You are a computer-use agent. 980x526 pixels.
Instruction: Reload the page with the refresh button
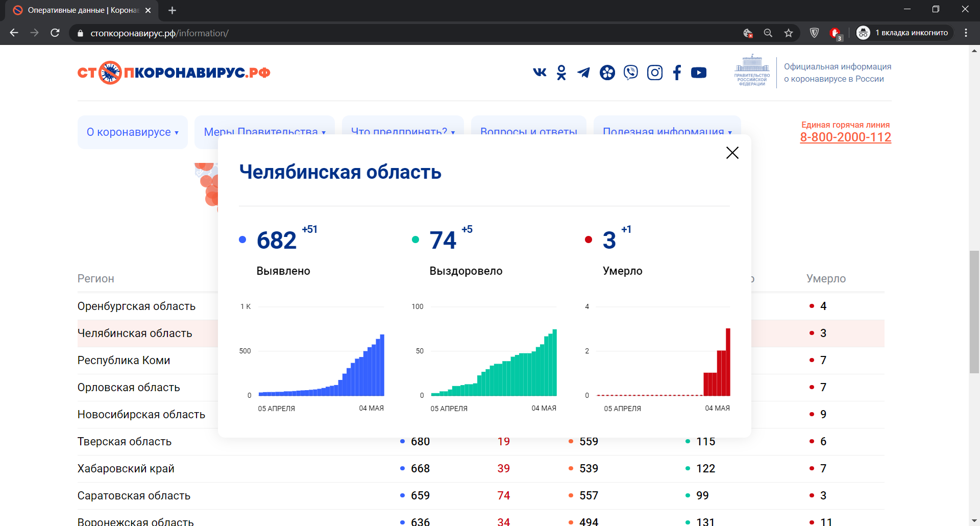point(55,33)
